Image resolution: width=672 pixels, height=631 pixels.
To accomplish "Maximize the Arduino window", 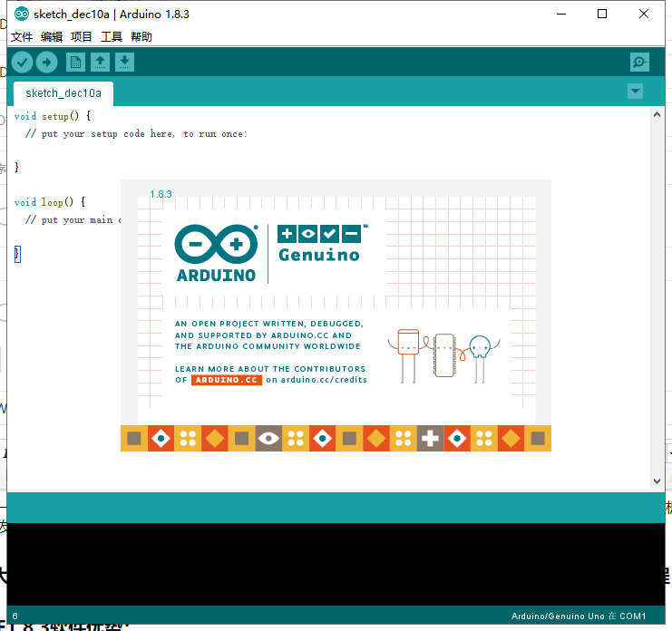I will 602,15.
